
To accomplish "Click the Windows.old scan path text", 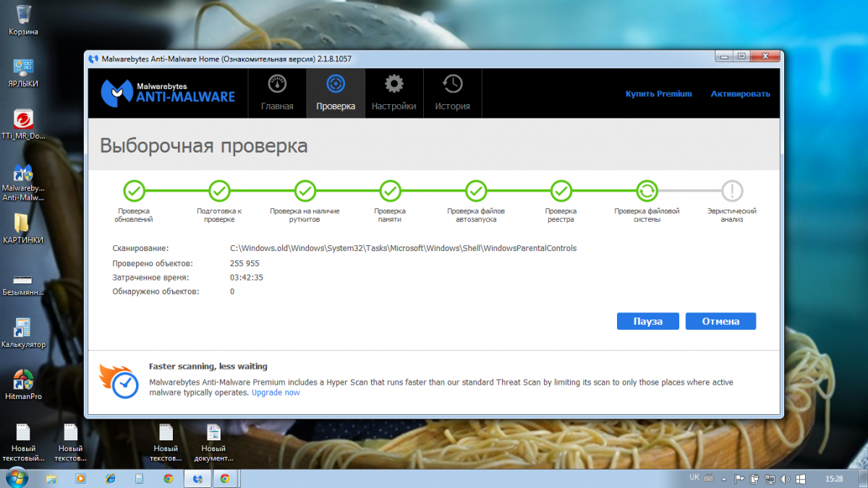I will point(404,248).
